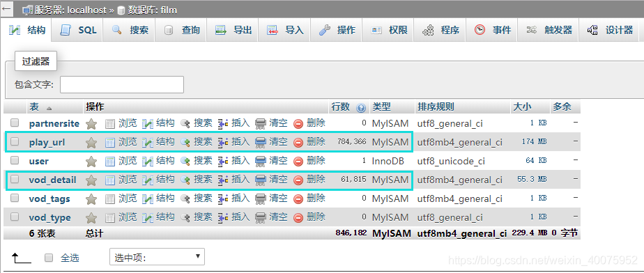This screenshot has width=644, height=273.
Task: Click the 55.3 MB size value
Action: 532,180
